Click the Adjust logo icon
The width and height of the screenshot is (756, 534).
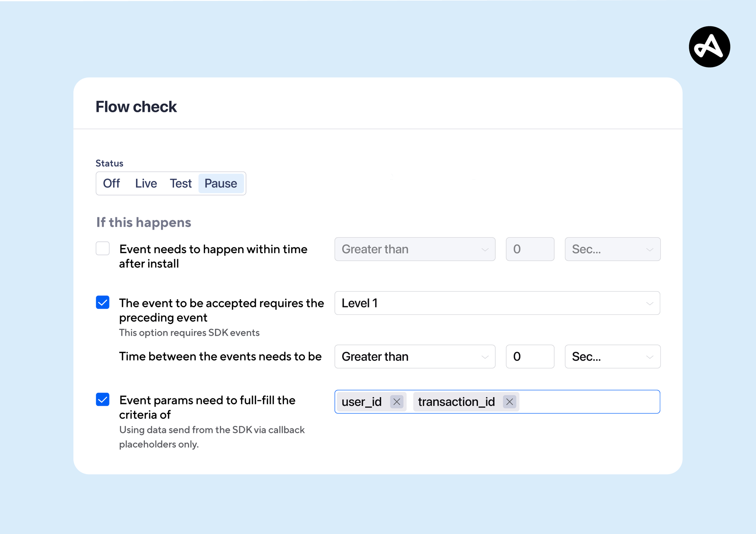coord(710,47)
